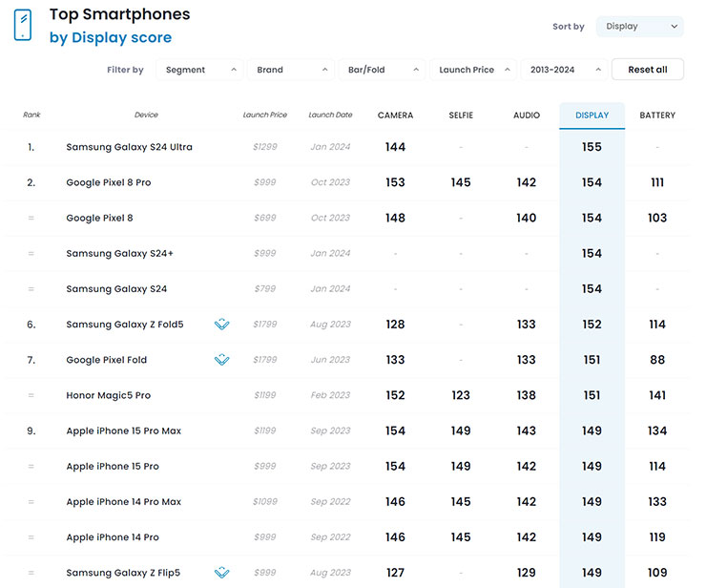This screenshot has width=706, height=588.
Task: Click foldable icon next to Samsung Galaxy Z Flip5
Action: tap(221, 573)
